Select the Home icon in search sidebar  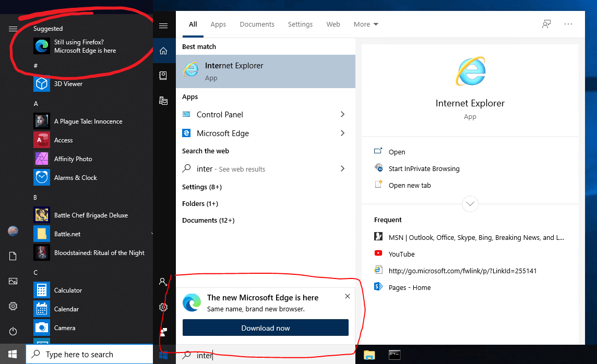pos(163,51)
